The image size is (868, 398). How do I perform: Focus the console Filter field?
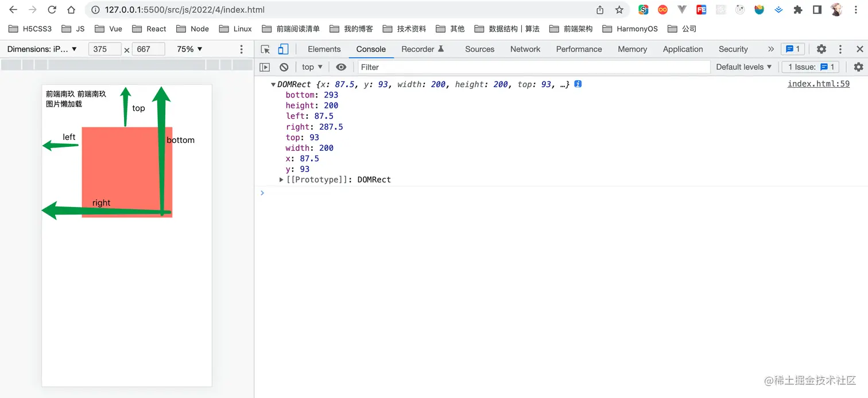click(534, 67)
